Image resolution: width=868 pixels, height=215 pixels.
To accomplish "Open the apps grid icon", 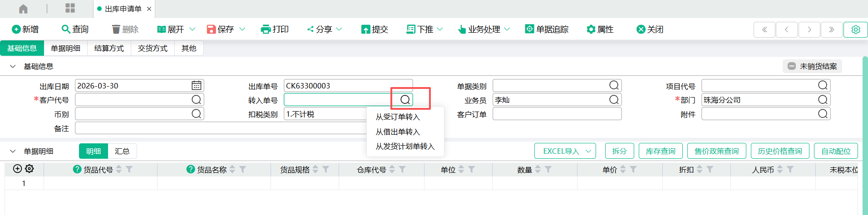I will (x=70, y=8).
